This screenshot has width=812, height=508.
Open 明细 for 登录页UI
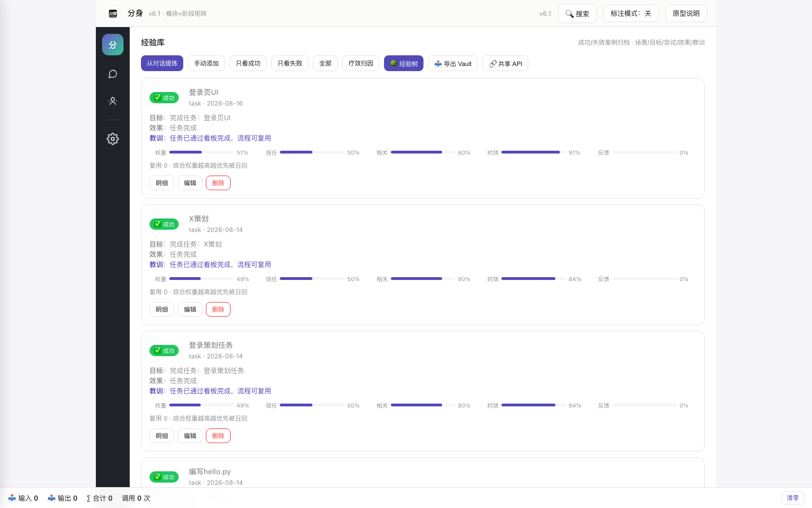point(162,183)
